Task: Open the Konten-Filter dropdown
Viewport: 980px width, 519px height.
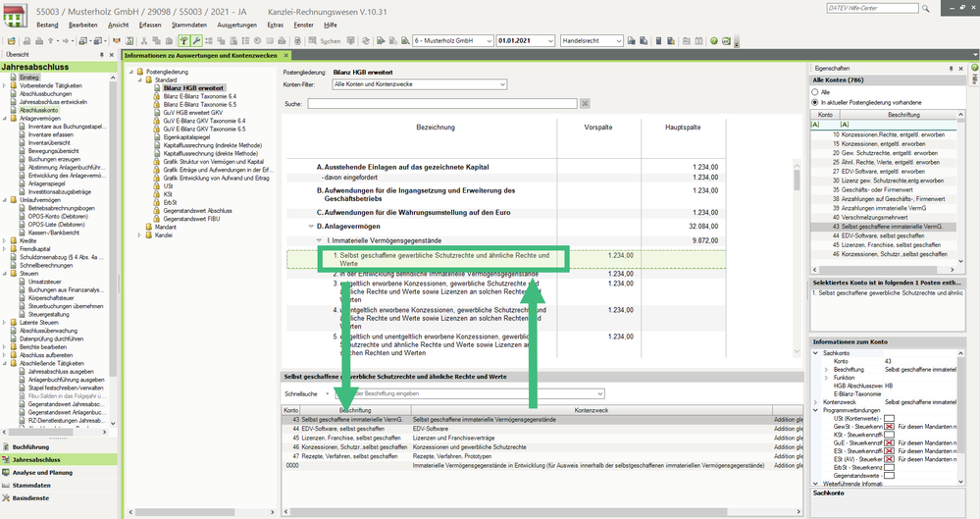Action: click(420, 84)
